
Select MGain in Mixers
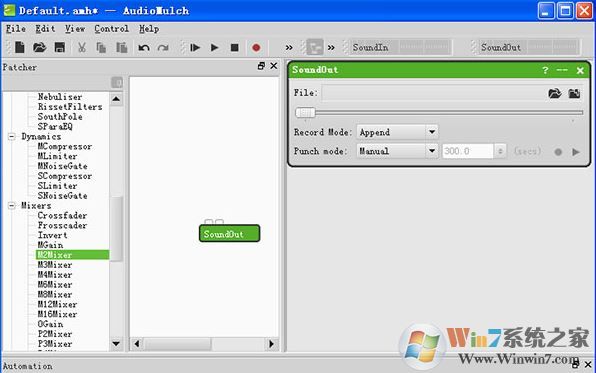pyautogui.click(x=50, y=245)
